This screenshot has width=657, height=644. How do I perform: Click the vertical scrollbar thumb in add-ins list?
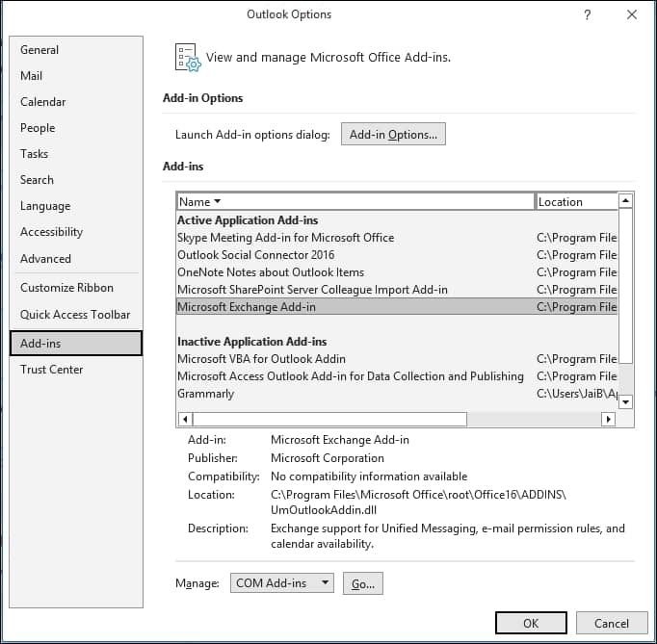[625, 286]
